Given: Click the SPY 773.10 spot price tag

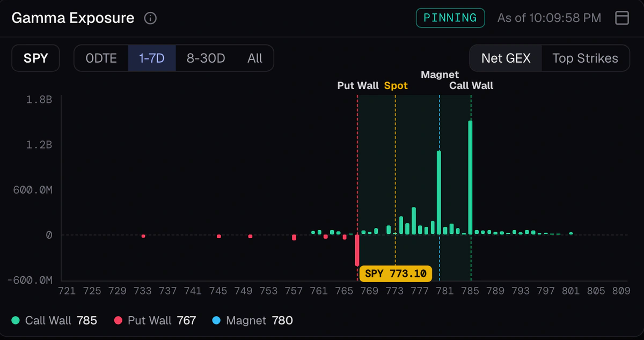Looking at the screenshot, I should point(396,274).
